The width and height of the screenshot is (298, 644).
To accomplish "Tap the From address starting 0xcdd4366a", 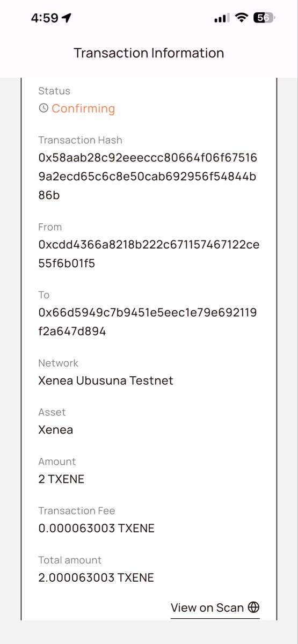I will [x=149, y=254].
